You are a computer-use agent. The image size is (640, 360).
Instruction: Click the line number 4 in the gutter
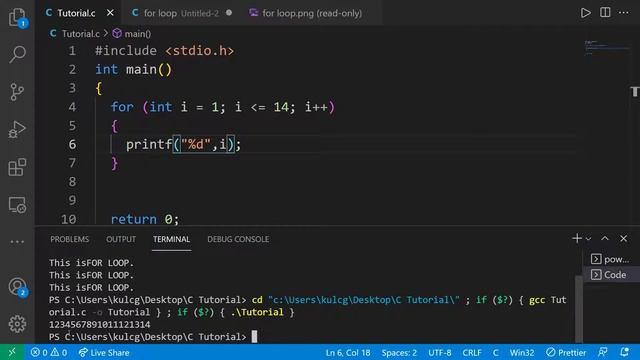pos(72,107)
